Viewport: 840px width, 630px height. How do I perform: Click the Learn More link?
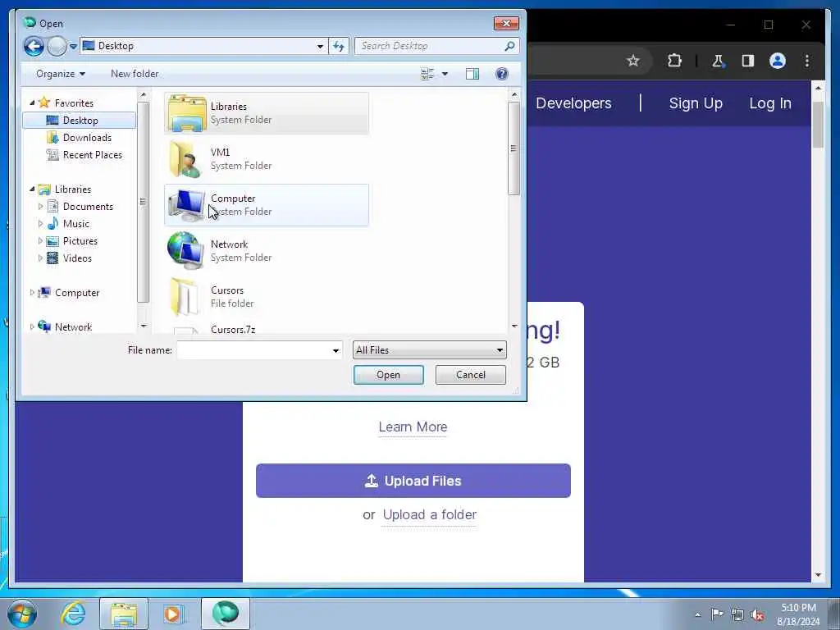coord(413,427)
